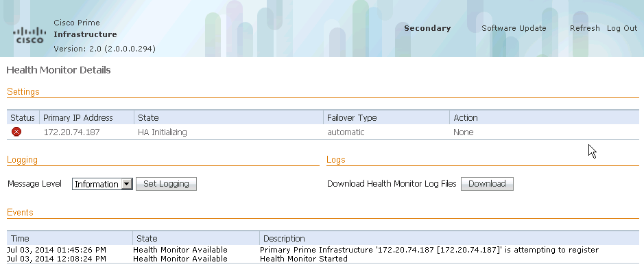Click the Secondary server label
Image resolution: width=644 pixels, height=269 pixels.
click(427, 28)
